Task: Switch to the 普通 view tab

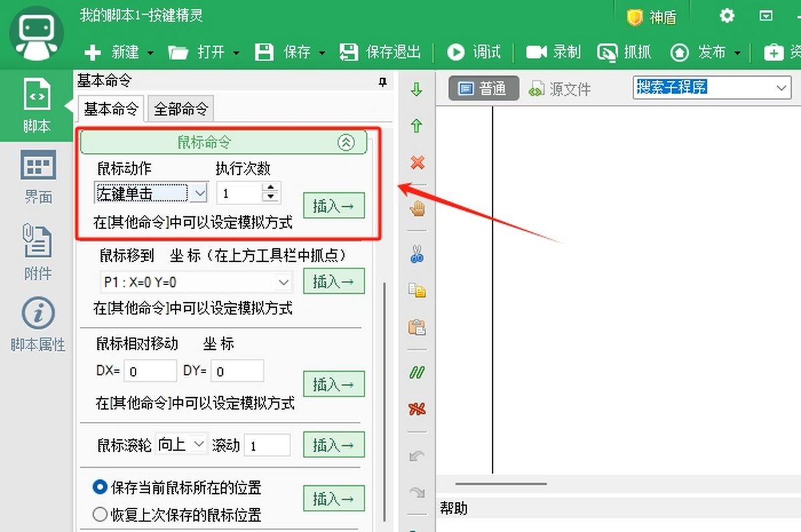Action: coord(484,88)
